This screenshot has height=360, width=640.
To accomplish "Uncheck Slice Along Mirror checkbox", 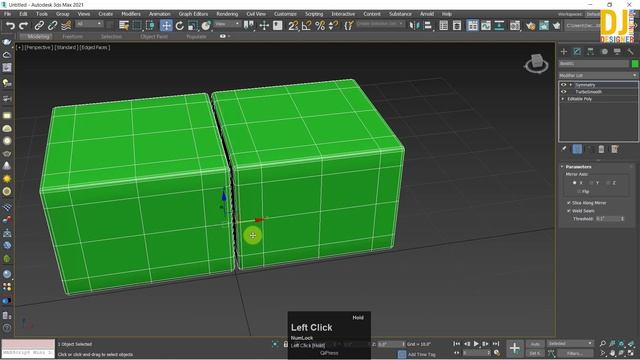I will pyautogui.click(x=569, y=203).
